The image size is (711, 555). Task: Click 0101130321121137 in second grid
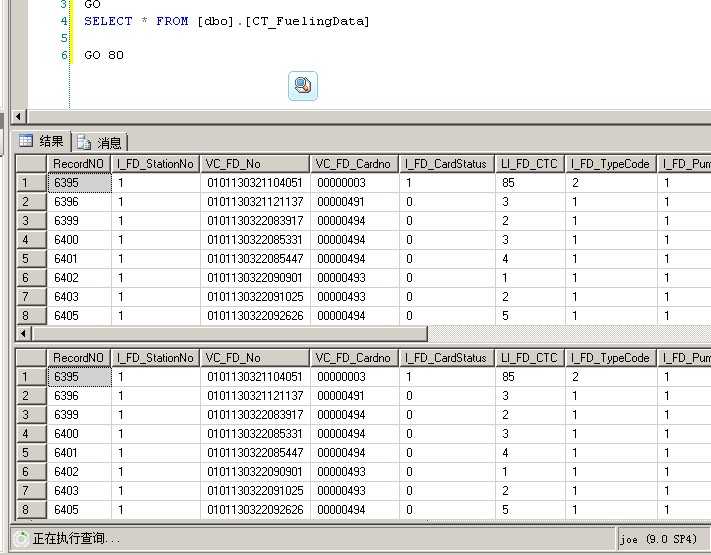[255, 396]
